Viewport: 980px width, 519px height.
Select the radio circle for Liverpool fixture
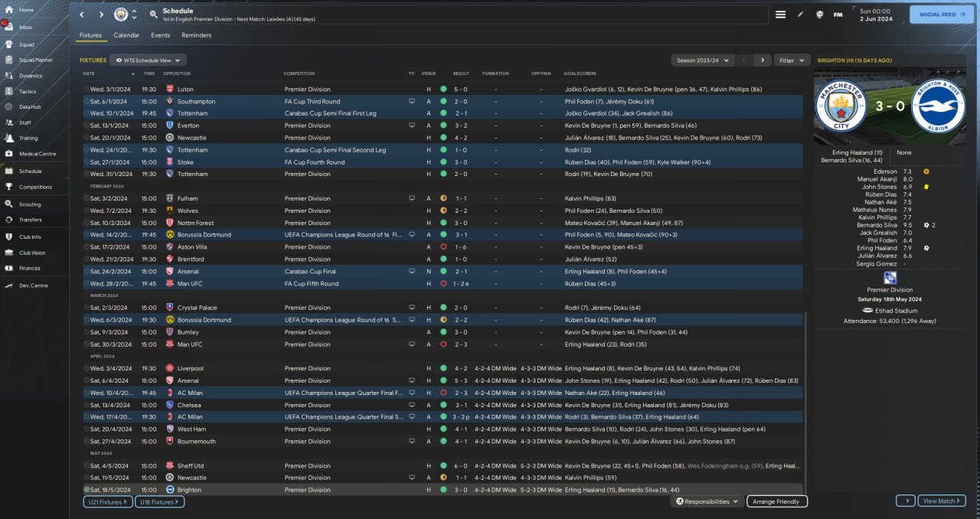[87, 368]
